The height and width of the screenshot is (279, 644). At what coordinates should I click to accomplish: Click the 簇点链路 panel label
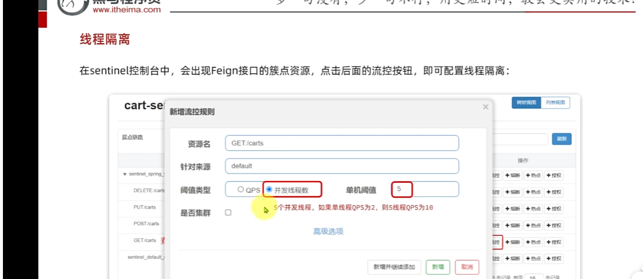[x=132, y=137]
